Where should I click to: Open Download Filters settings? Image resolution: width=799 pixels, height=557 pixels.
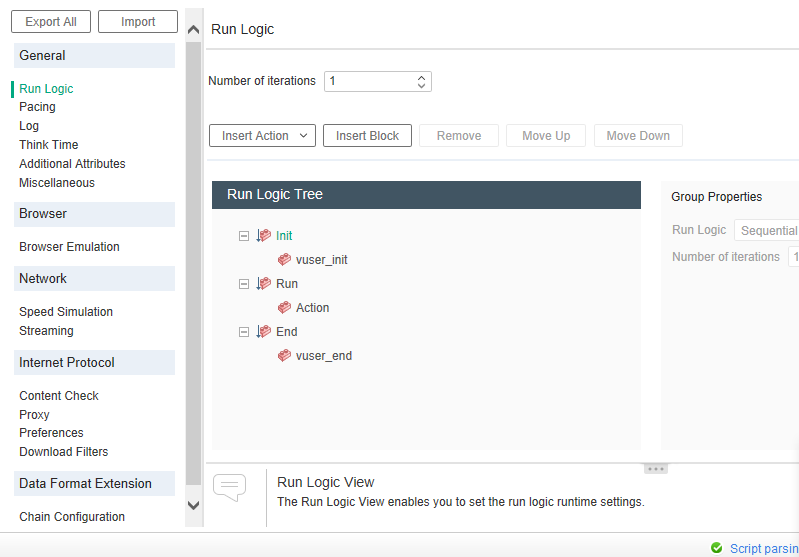click(64, 452)
